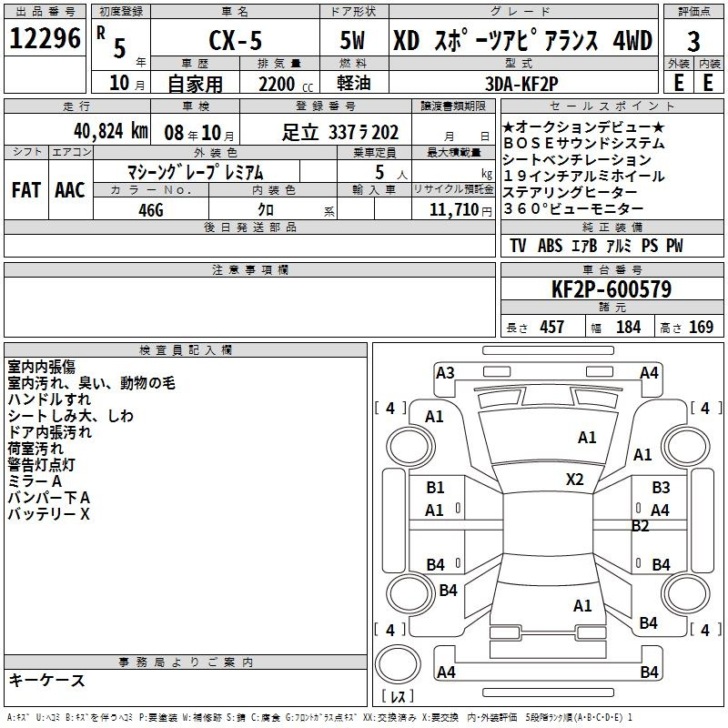
Task: Select the B3 damage marker
Action: click(x=661, y=488)
